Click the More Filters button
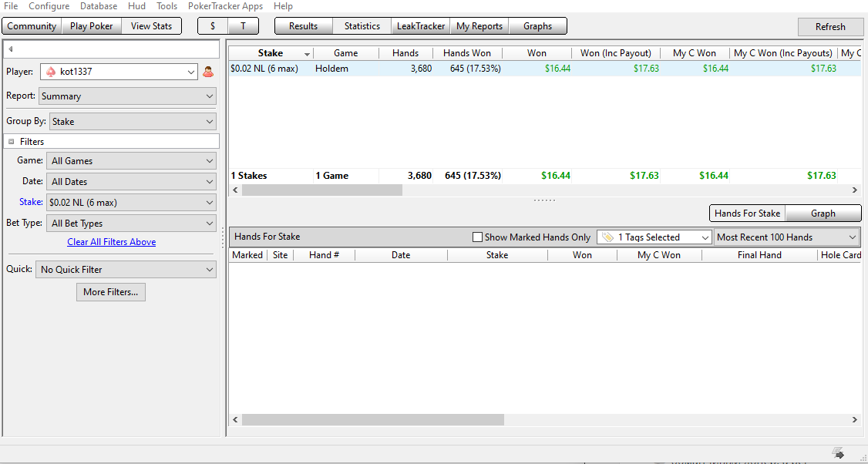868x464 pixels. pyautogui.click(x=111, y=292)
